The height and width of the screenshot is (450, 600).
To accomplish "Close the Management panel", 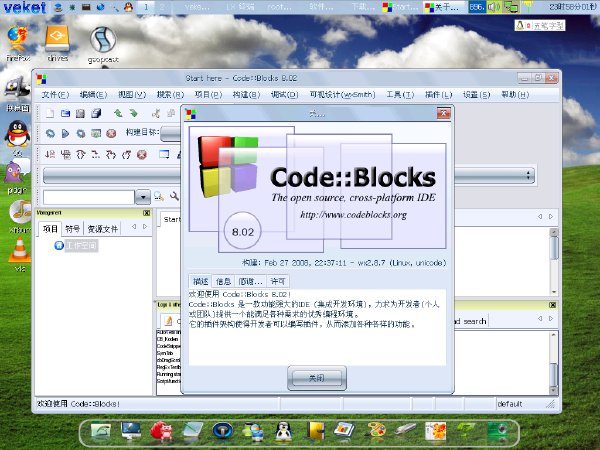I will pyautogui.click(x=147, y=213).
